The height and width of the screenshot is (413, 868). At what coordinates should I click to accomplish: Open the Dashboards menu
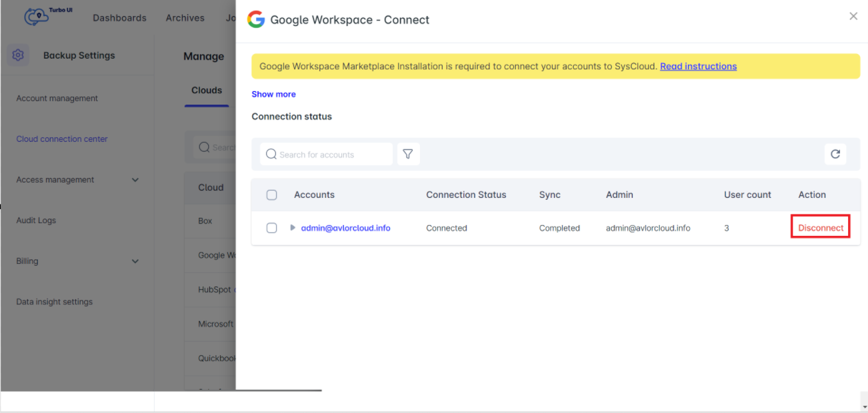(x=119, y=17)
